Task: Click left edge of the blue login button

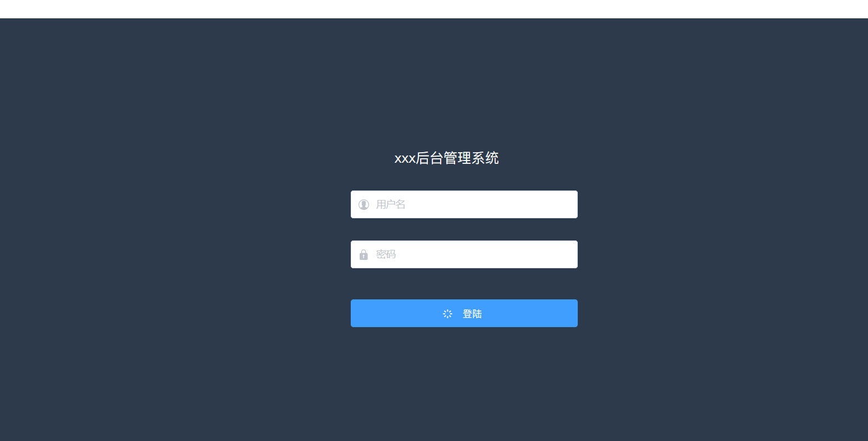Action: click(358, 313)
